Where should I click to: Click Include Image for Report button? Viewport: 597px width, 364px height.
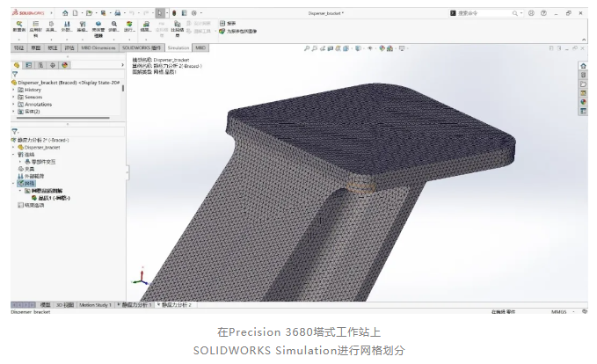(238, 32)
